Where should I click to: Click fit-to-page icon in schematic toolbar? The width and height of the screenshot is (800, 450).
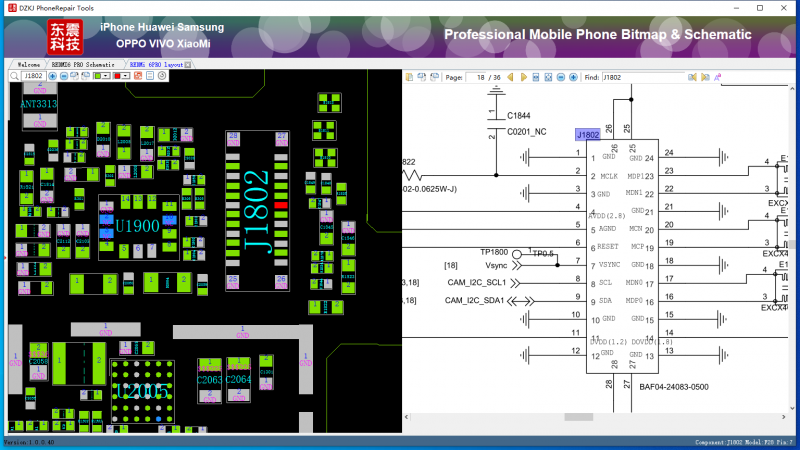click(548, 77)
